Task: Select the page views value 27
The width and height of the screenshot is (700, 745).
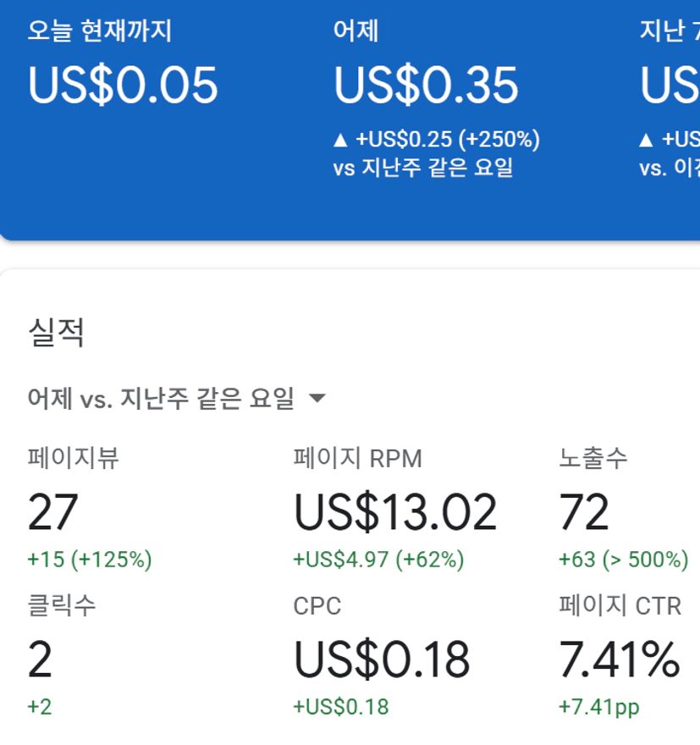Action: pyautogui.click(x=52, y=511)
